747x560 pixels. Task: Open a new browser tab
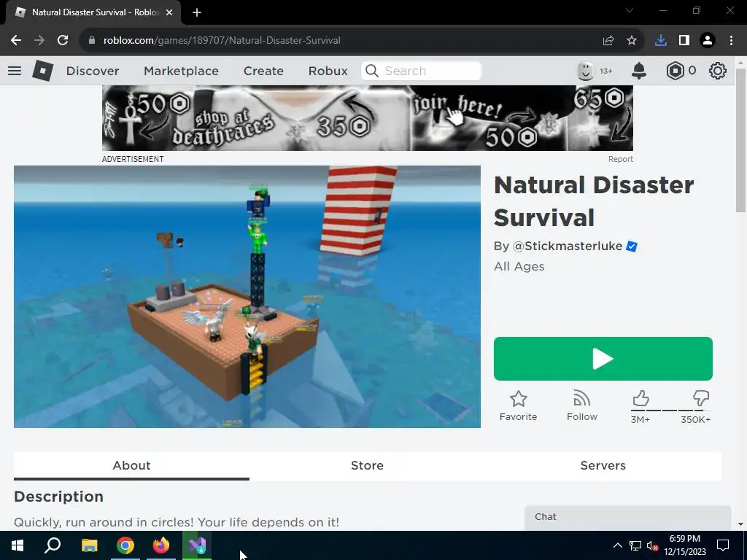197,12
